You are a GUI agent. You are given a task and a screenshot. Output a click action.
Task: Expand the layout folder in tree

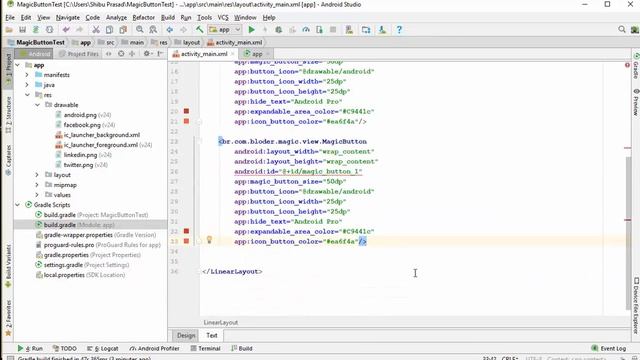(x=37, y=175)
